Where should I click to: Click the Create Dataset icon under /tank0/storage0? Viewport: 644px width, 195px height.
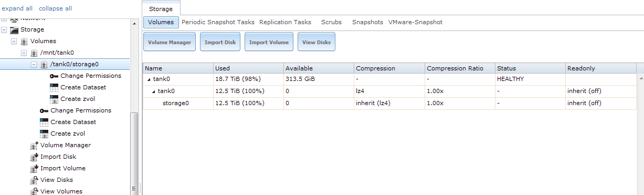54,87
